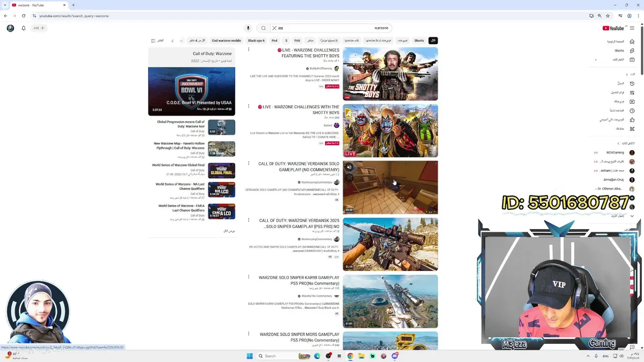The image size is (644, 362).
Task: Bookmark this page with star icon
Action: (608, 16)
